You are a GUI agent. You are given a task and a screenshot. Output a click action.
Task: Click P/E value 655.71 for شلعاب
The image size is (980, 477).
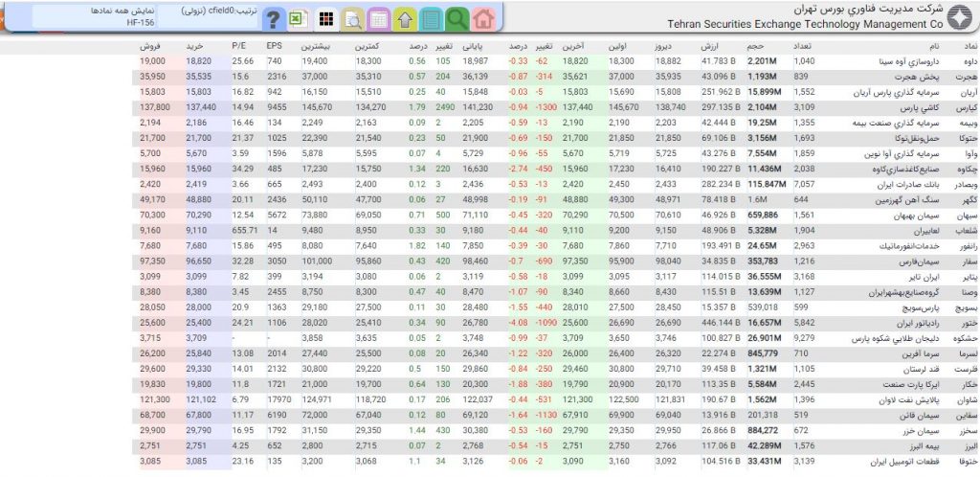pos(244,231)
